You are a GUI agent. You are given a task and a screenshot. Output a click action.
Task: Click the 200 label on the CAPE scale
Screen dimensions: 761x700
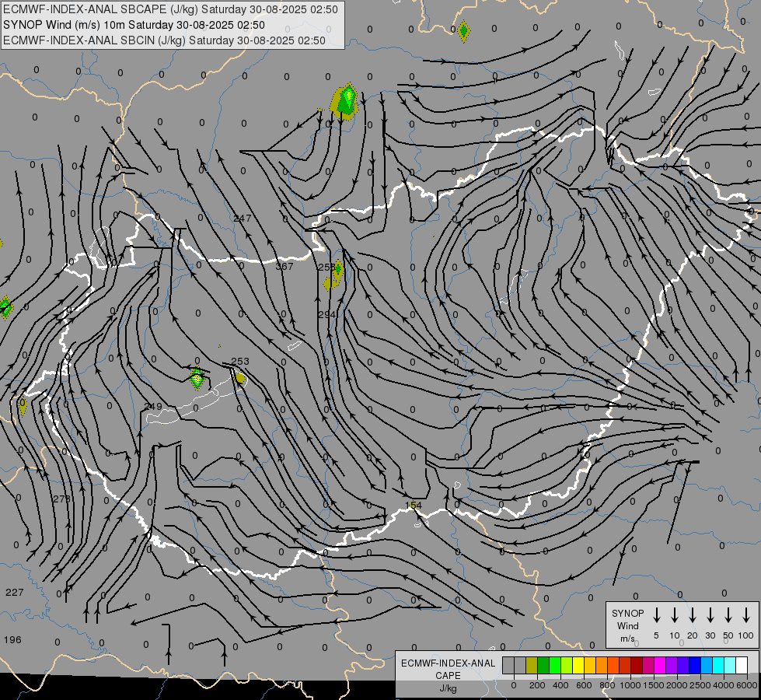coord(537,685)
